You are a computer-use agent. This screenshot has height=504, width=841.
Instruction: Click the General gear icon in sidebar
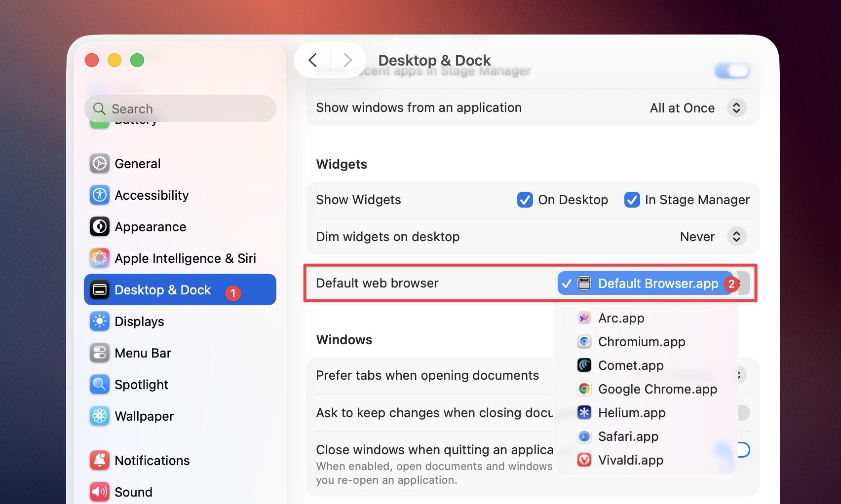click(x=99, y=164)
